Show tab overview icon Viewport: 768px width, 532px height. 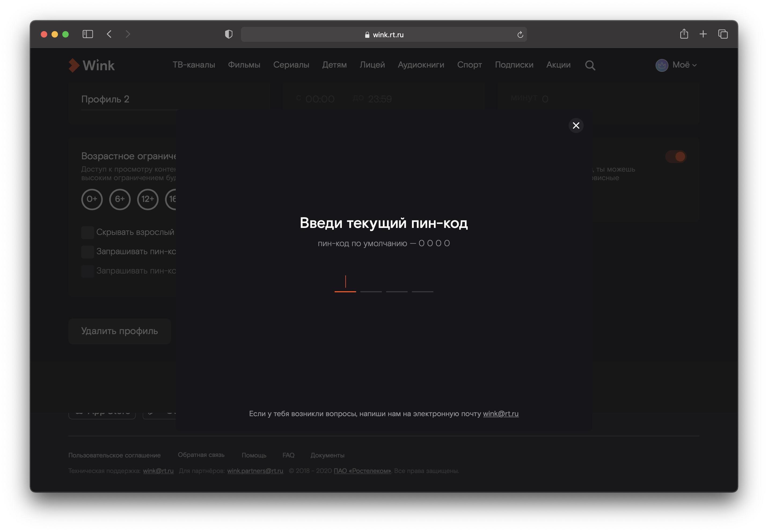(723, 34)
